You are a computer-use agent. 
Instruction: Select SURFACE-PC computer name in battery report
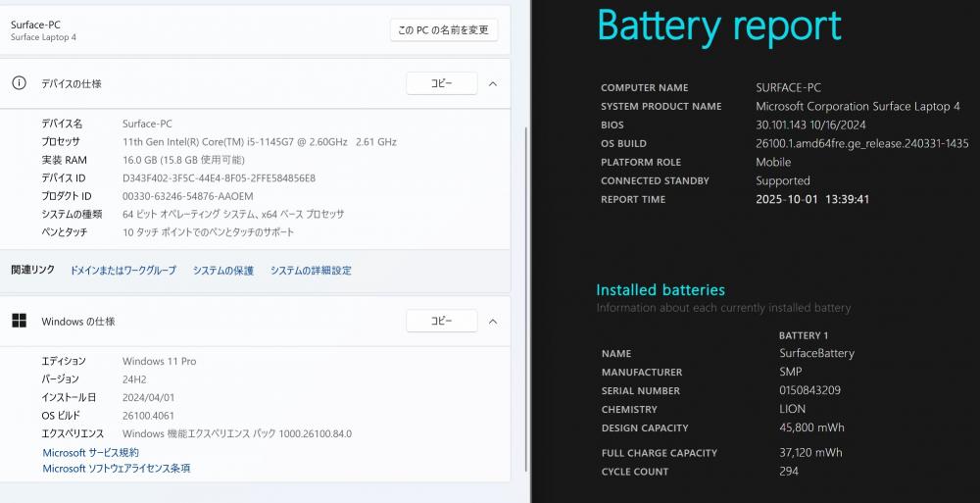click(788, 87)
